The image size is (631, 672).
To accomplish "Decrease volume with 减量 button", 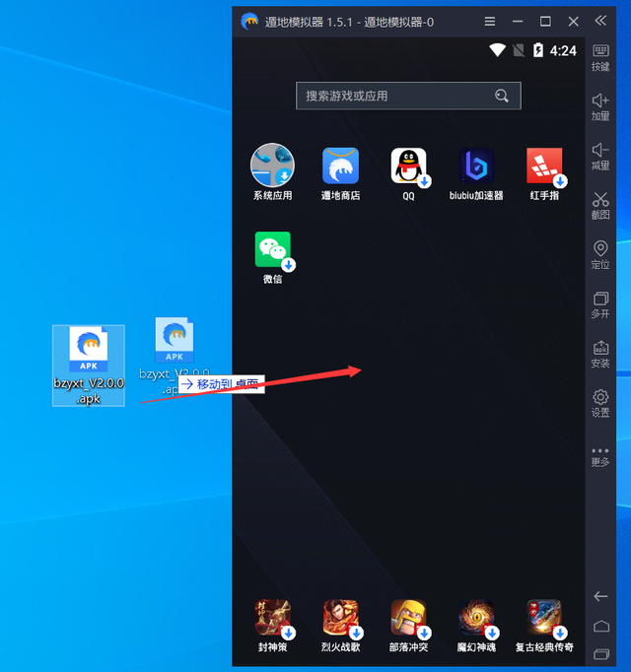I will pyautogui.click(x=600, y=157).
